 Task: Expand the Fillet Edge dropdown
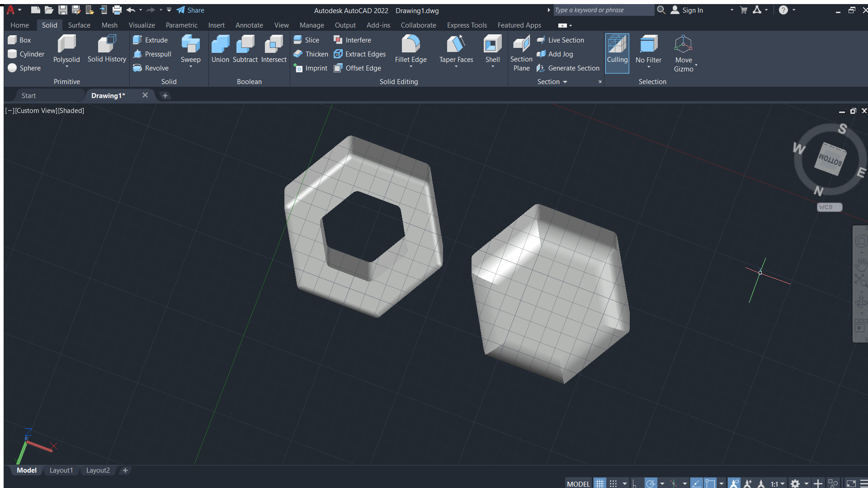(x=411, y=67)
